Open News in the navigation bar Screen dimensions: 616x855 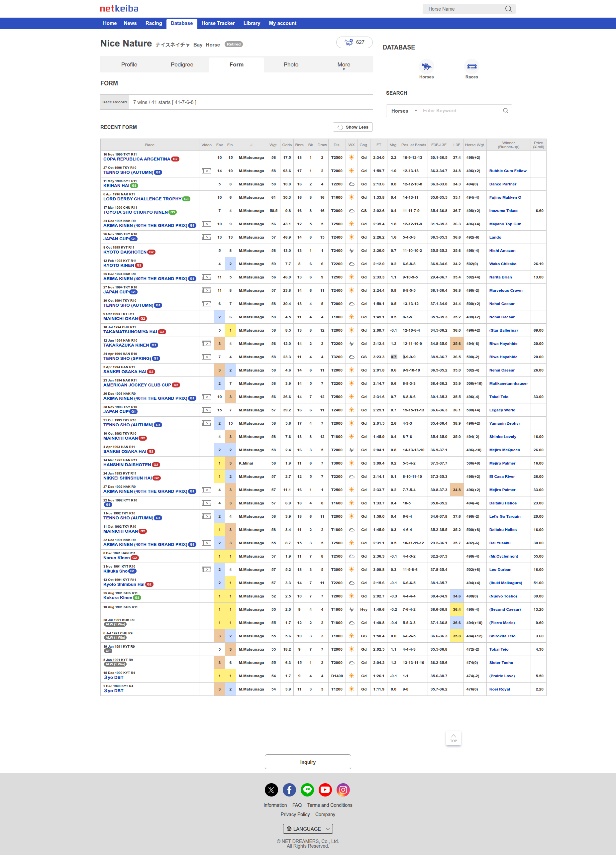click(x=130, y=23)
